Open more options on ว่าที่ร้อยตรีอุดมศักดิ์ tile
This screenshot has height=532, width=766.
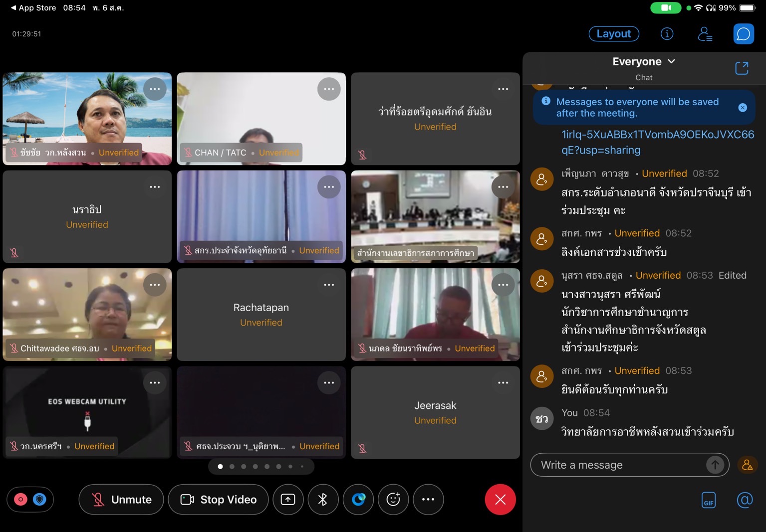click(503, 89)
